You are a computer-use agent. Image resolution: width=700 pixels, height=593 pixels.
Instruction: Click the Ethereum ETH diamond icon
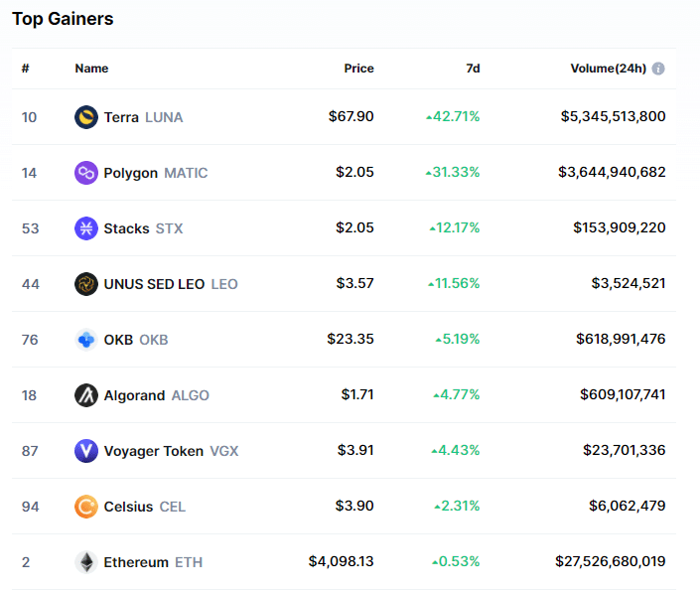pos(86,562)
